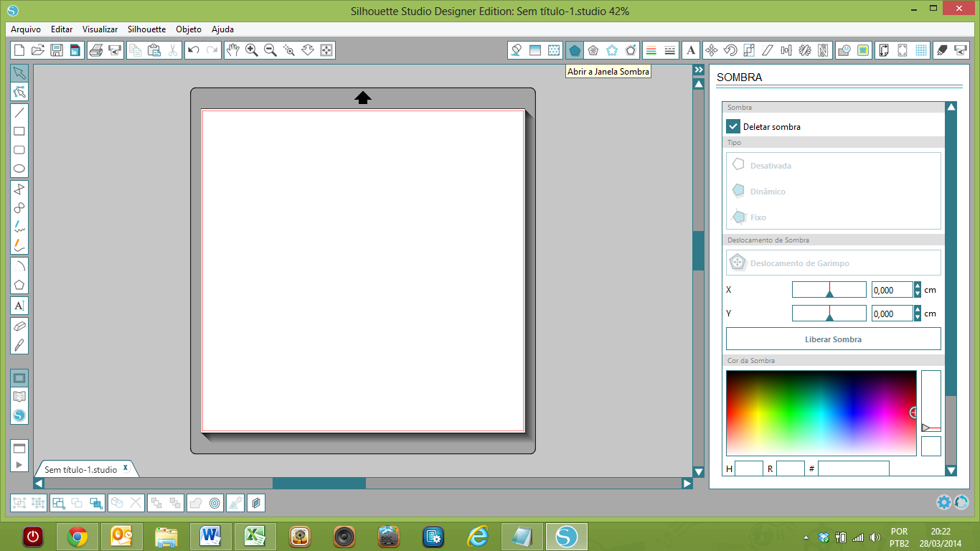
Task: Open the Visualizar menu
Action: 100,29
